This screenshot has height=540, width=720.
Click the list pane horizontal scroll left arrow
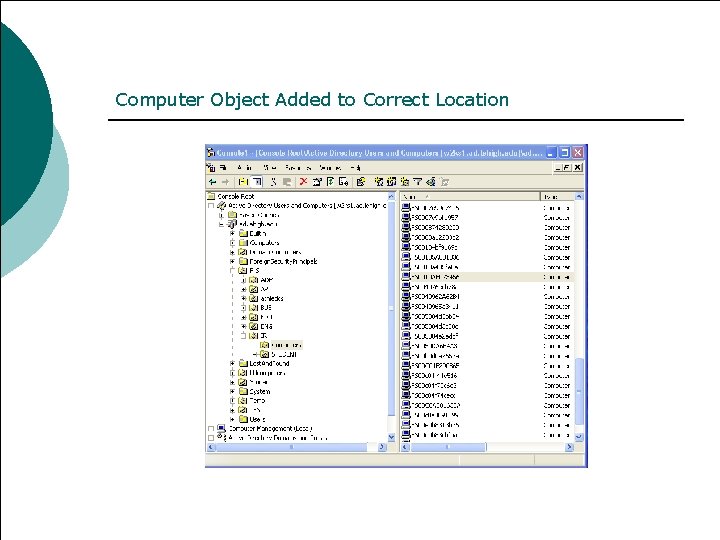[x=405, y=447]
